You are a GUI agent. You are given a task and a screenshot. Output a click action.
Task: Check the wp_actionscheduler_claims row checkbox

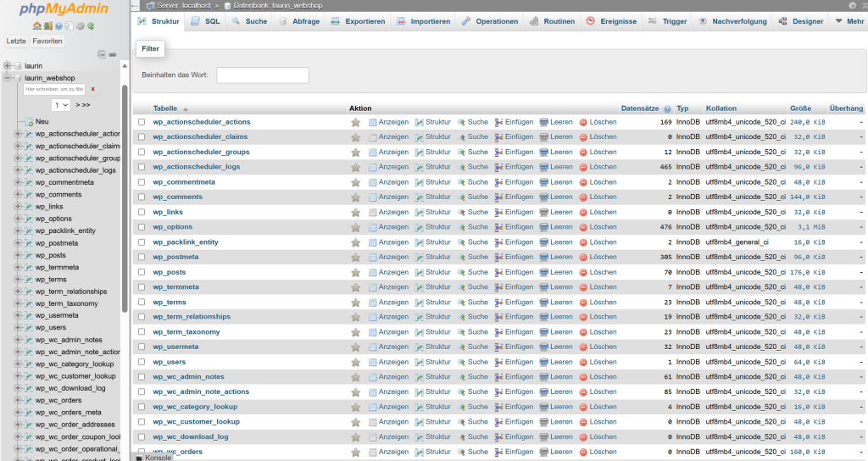pos(142,136)
